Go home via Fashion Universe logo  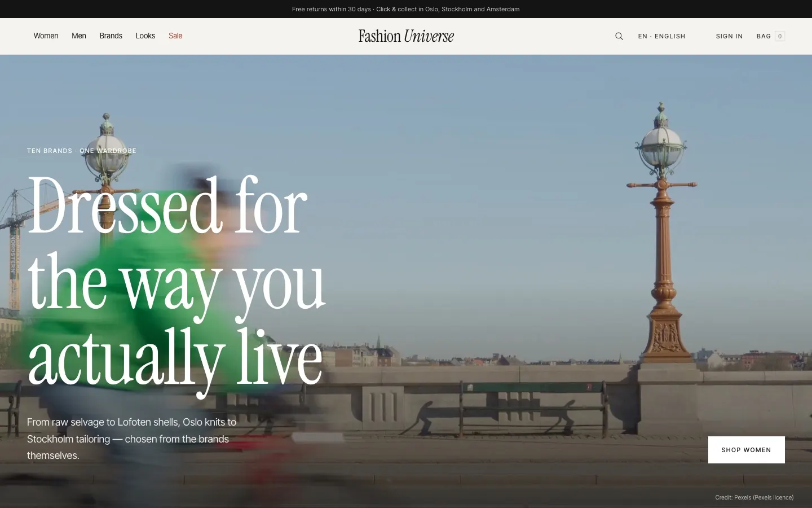point(406,36)
